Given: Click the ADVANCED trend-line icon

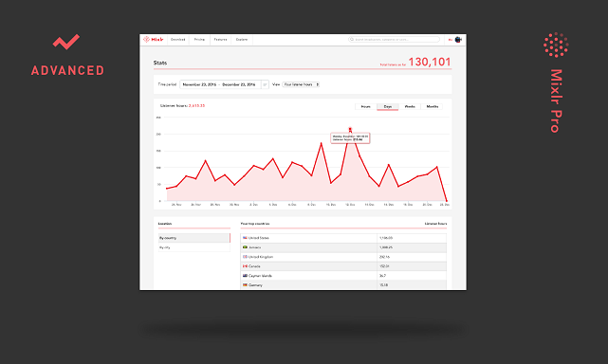Looking at the screenshot, I should 66,42.
